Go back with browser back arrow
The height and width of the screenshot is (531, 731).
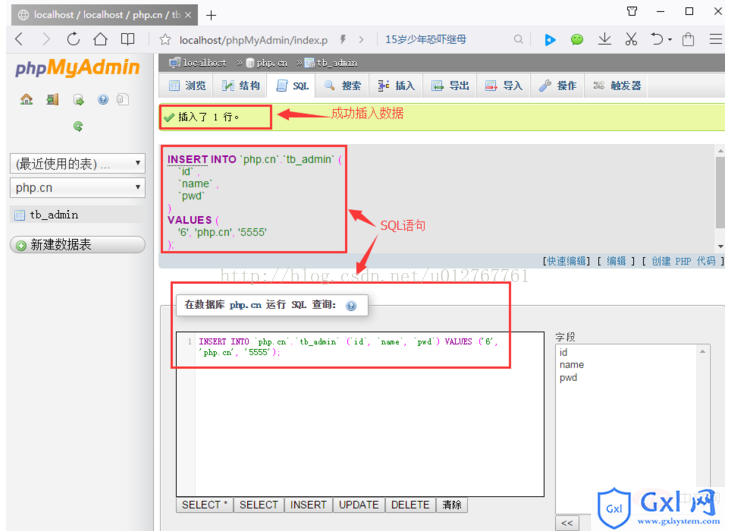coord(19,39)
